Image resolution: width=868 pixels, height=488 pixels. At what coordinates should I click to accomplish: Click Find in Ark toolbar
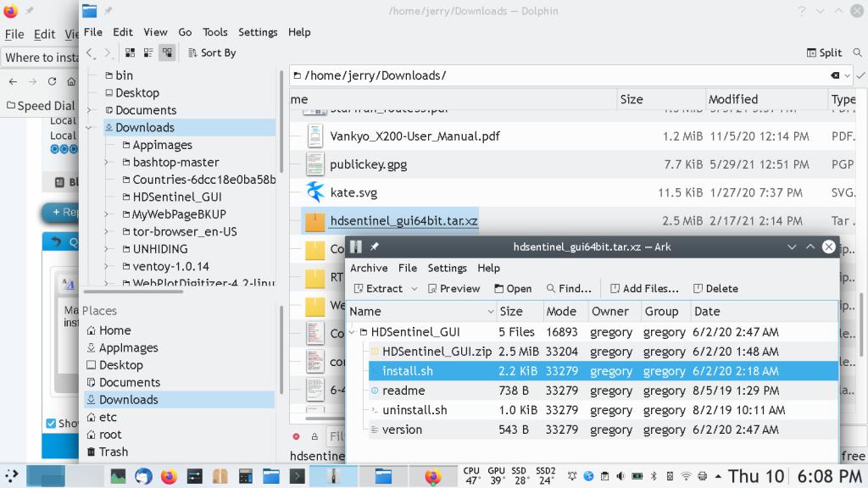click(569, 288)
